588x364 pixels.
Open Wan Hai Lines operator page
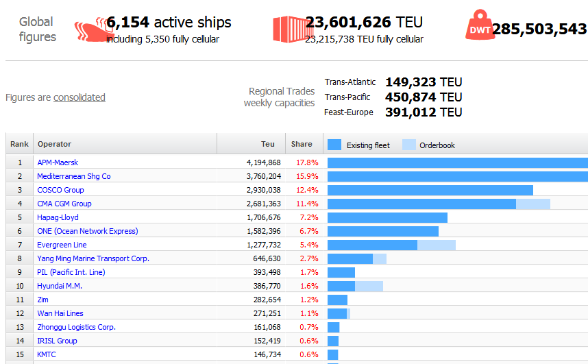[60, 313]
